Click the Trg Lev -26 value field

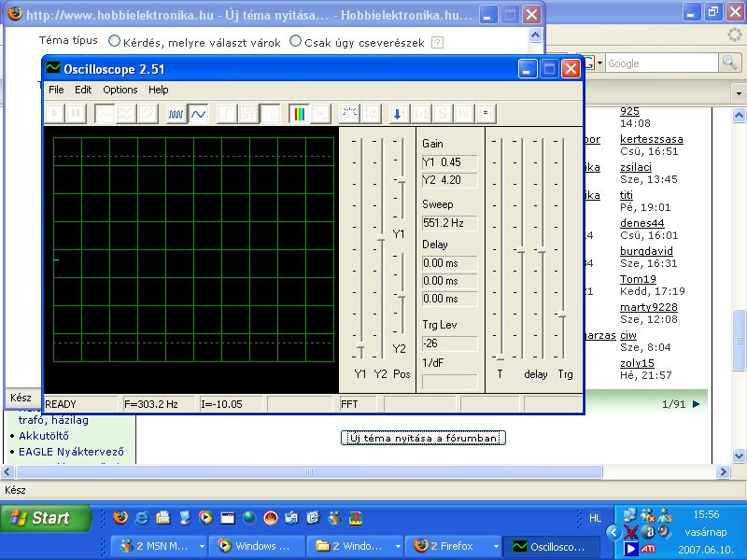click(x=449, y=343)
